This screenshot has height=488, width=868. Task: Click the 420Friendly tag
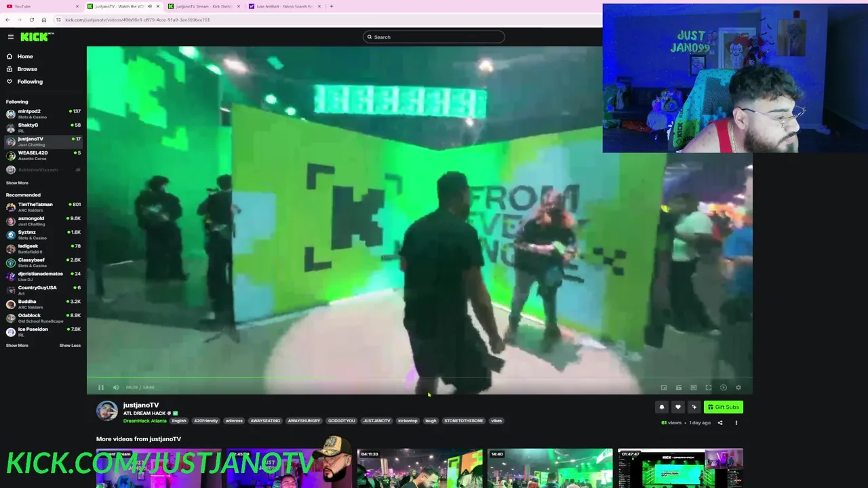point(206,421)
